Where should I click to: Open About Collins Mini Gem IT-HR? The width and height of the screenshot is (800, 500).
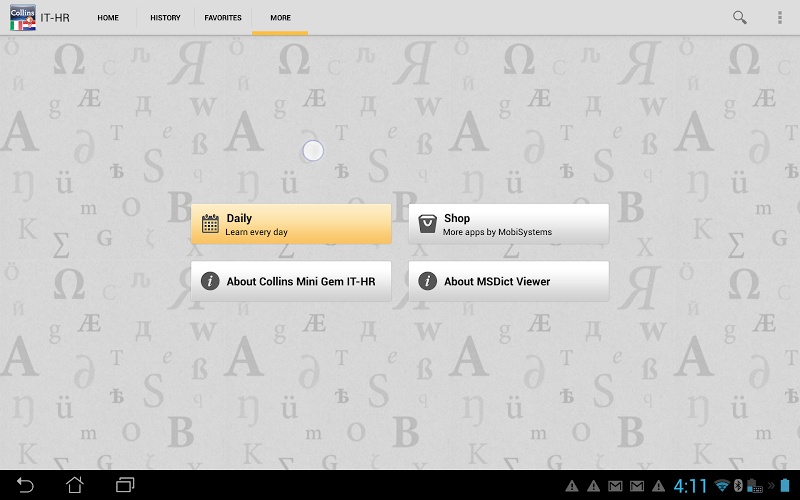coord(291,281)
